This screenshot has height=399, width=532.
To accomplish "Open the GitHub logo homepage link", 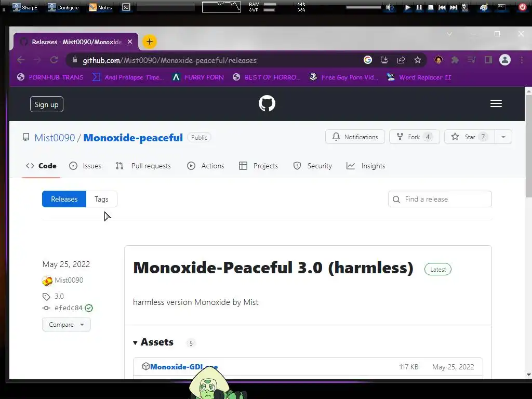I will click(x=267, y=103).
